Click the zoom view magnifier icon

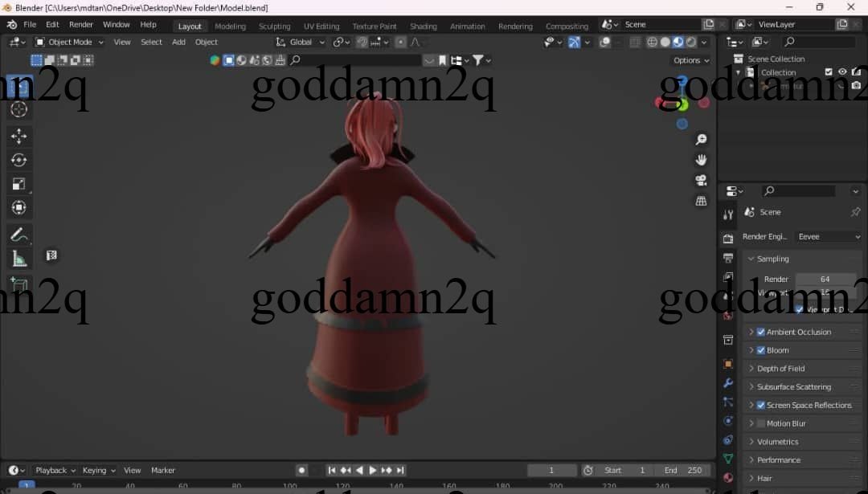click(x=701, y=140)
